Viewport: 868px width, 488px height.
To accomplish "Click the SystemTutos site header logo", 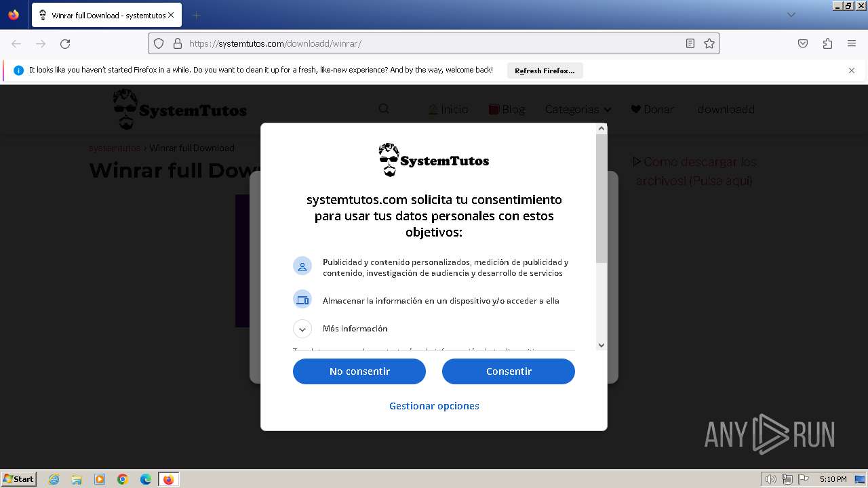I will pyautogui.click(x=180, y=109).
